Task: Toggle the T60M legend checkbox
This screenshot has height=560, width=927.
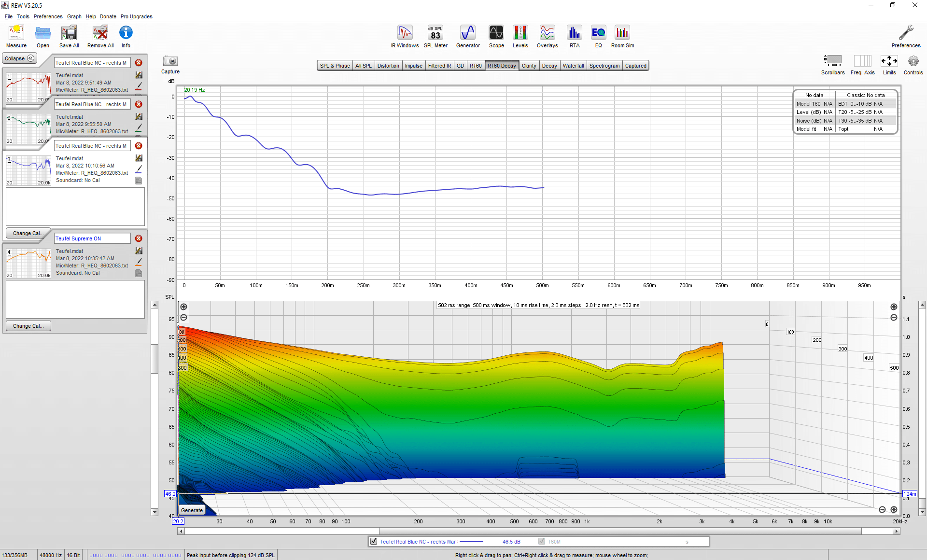Action: click(542, 542)
